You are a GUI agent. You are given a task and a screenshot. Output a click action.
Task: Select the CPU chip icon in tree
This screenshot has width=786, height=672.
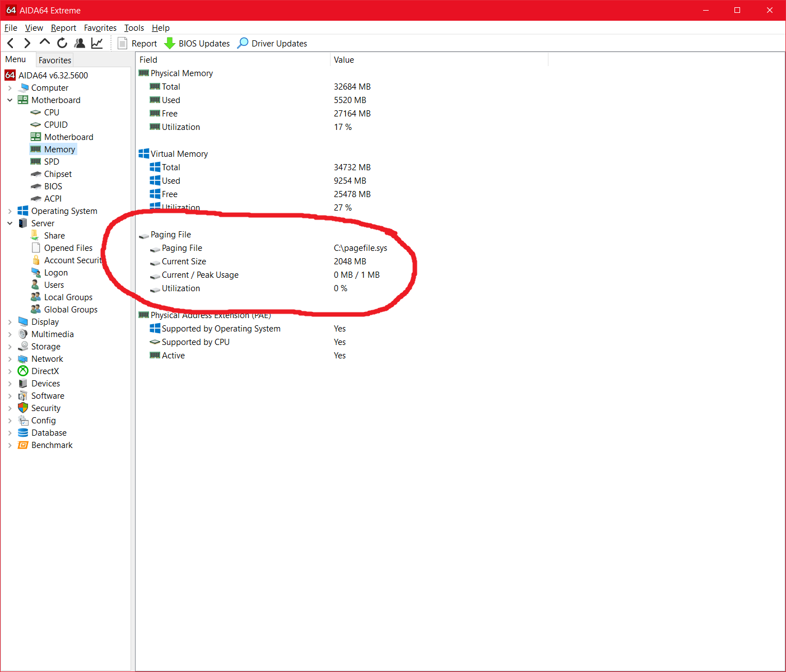point(35,113)
